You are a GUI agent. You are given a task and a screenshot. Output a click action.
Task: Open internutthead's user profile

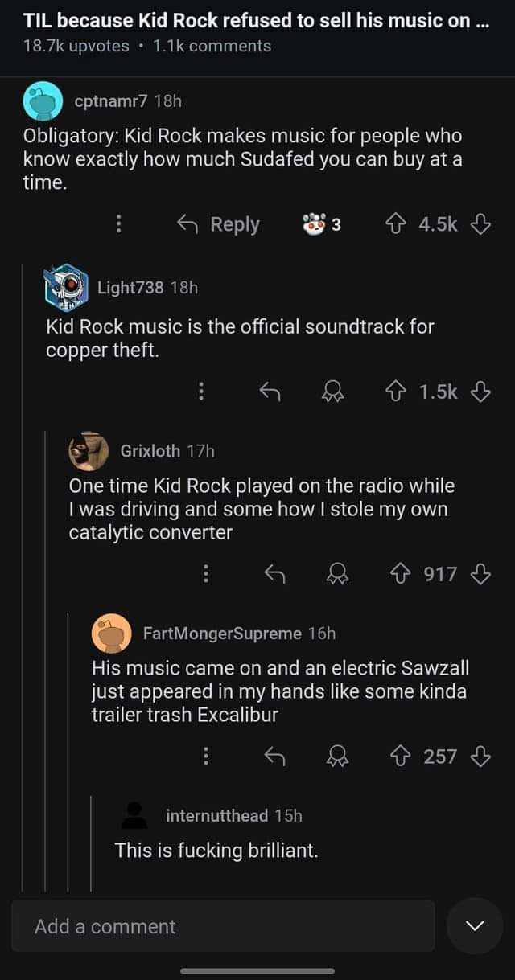point(217,815)
